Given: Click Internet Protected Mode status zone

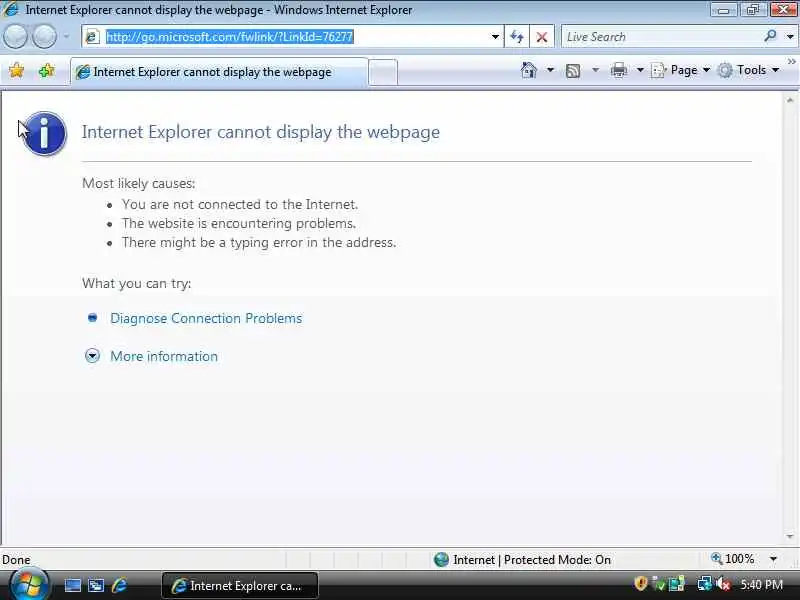Looking at the screenshot, I should click(522, 560).
